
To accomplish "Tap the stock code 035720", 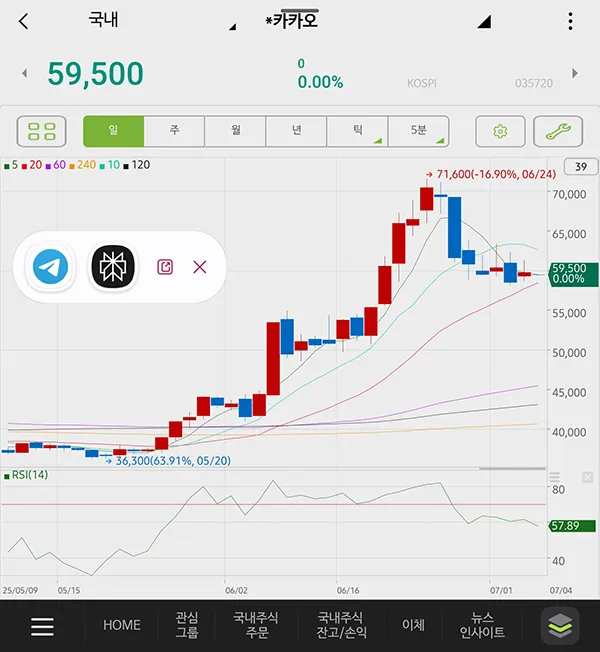I will 534,83.
